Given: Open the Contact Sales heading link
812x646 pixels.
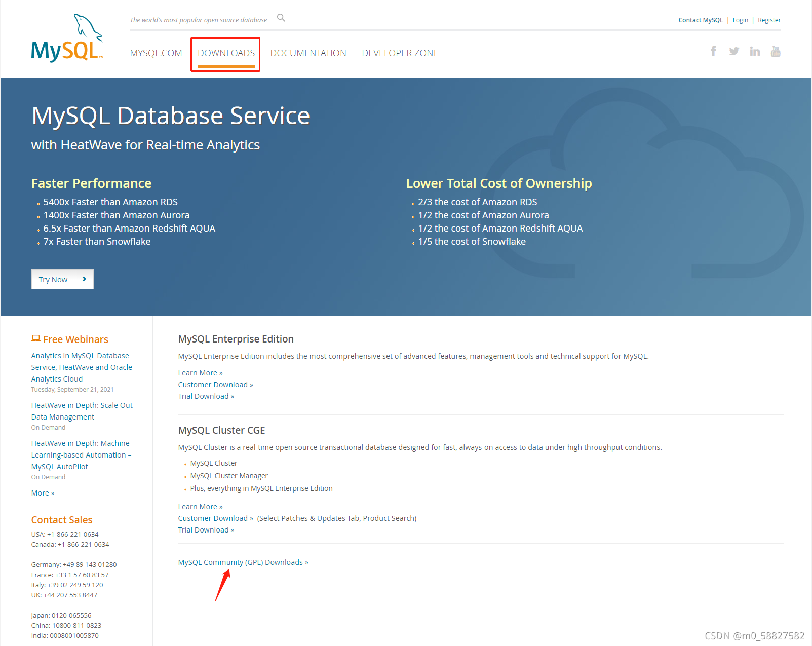Looking at the screenshot, I should click(62, 520).
